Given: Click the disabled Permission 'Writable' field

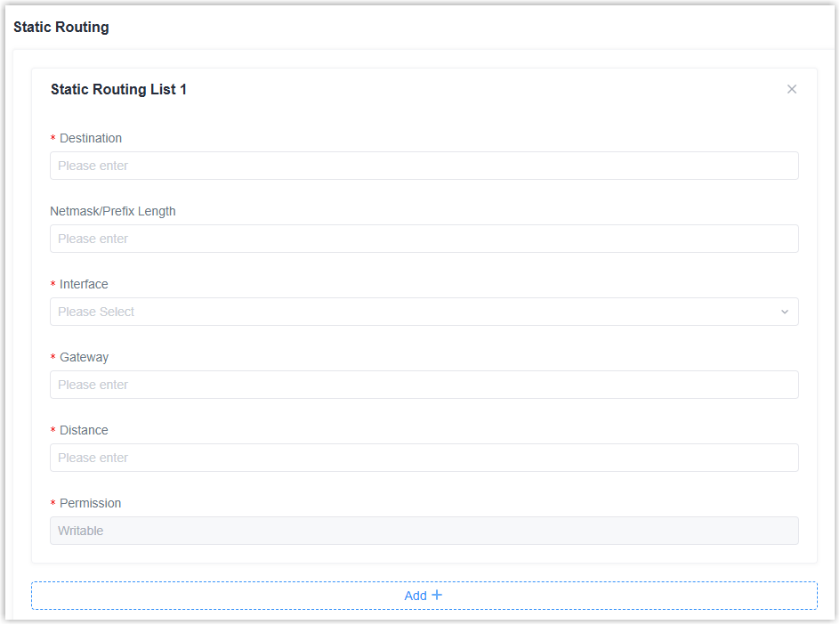Looking at the screenshot, I should (x=424, y=531).
